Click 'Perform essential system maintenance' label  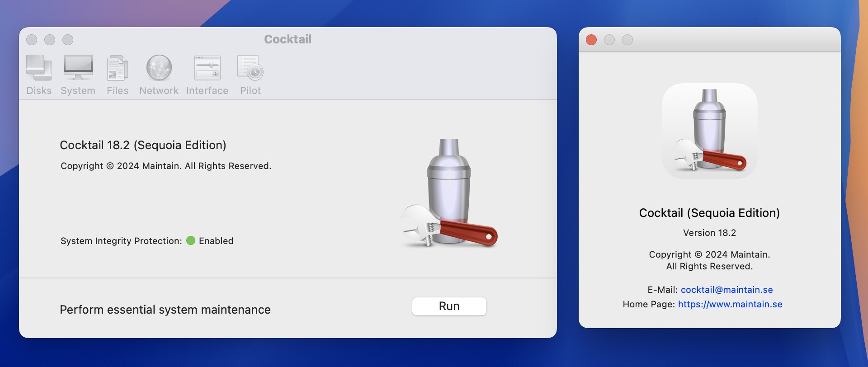click(165, 310)
